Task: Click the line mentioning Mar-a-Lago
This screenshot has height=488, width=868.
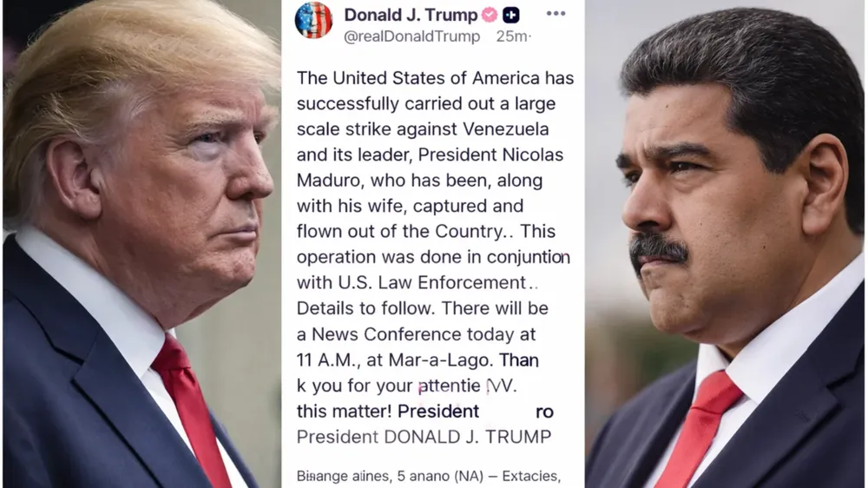Action: tap(418, 360)
